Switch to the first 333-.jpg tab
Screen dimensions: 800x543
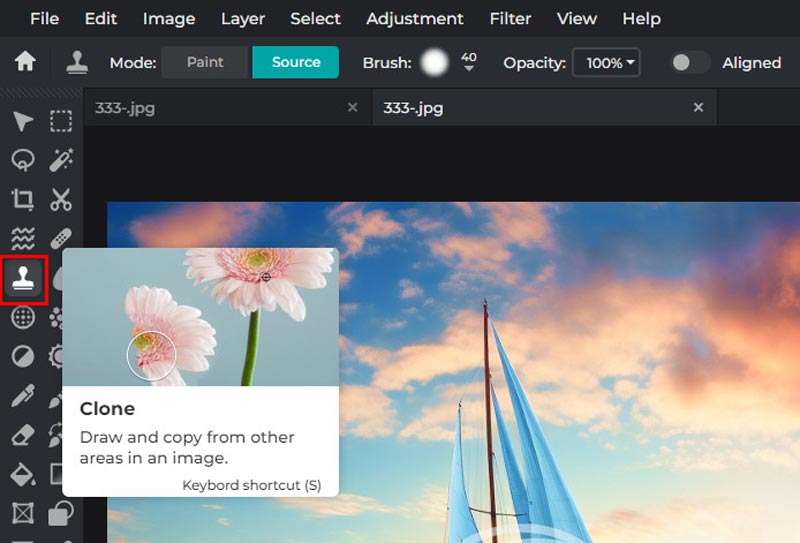227,108
